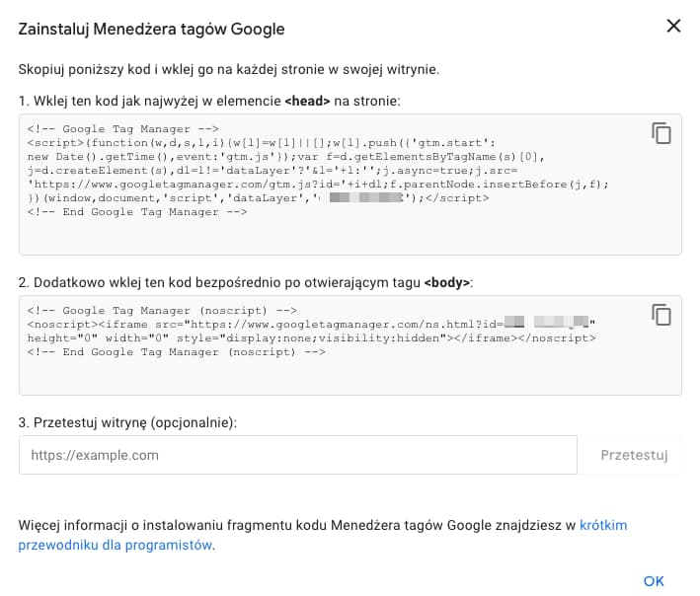Image resolution: width=700 pixels, height=596 pixels.
Task: Click step 2 'Dodatkowo wklej ten kod' text
Action: point(246,283)
